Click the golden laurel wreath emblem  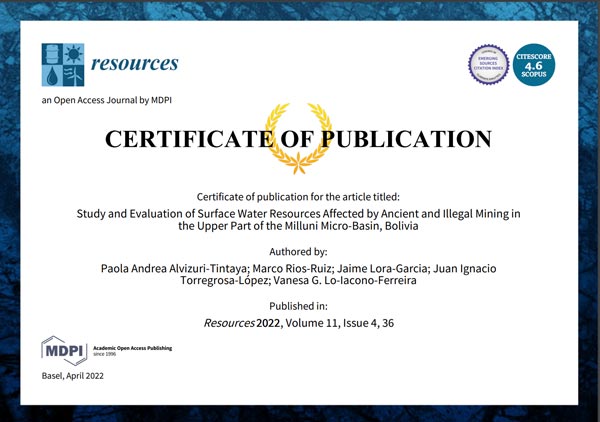[x=299, y=139]
